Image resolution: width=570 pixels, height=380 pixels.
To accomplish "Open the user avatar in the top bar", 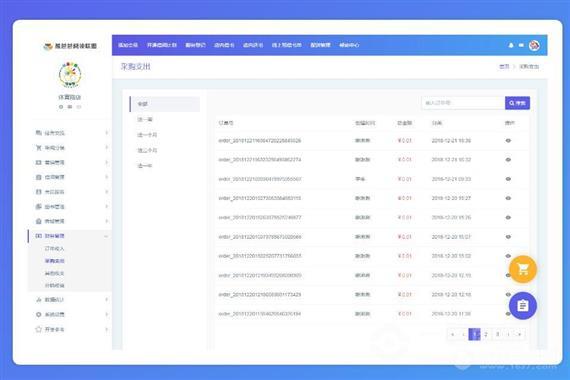I will (534, 45).
